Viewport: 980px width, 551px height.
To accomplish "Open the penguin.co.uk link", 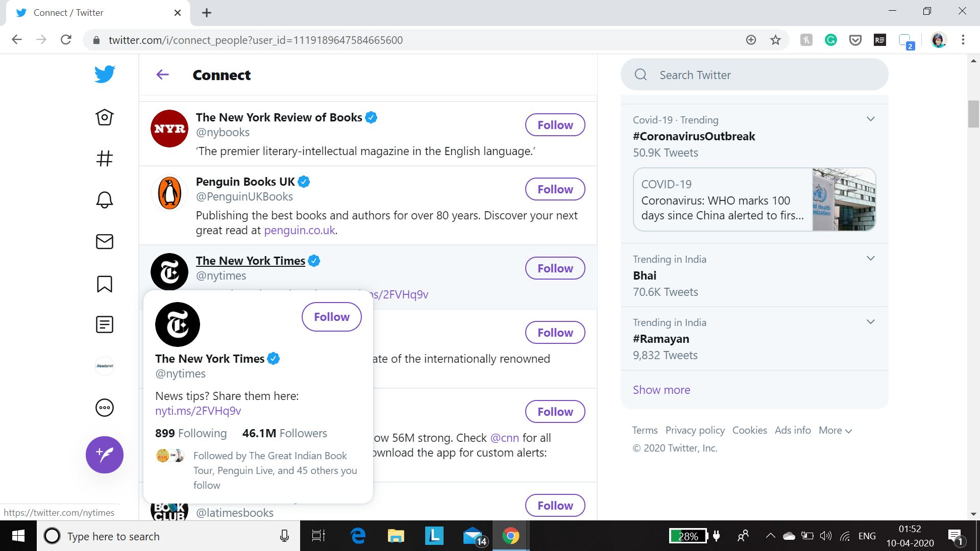I will tap(300, 230).
